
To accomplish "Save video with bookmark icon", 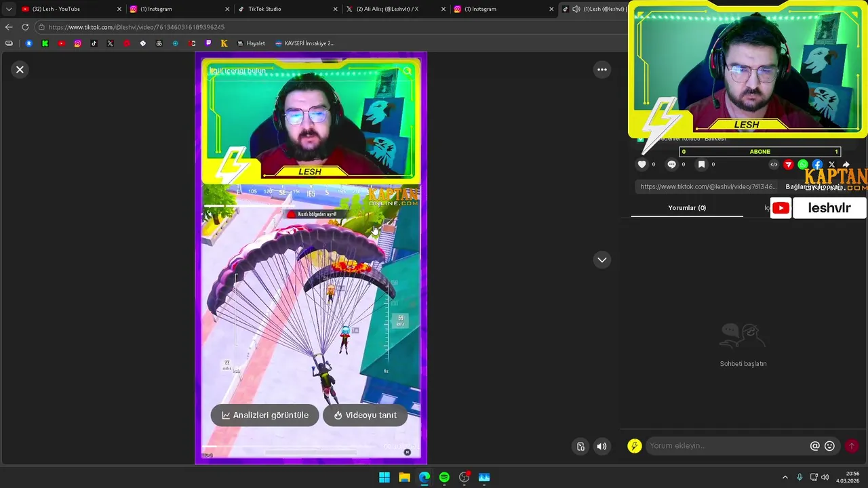I will (x=701, y=164).
